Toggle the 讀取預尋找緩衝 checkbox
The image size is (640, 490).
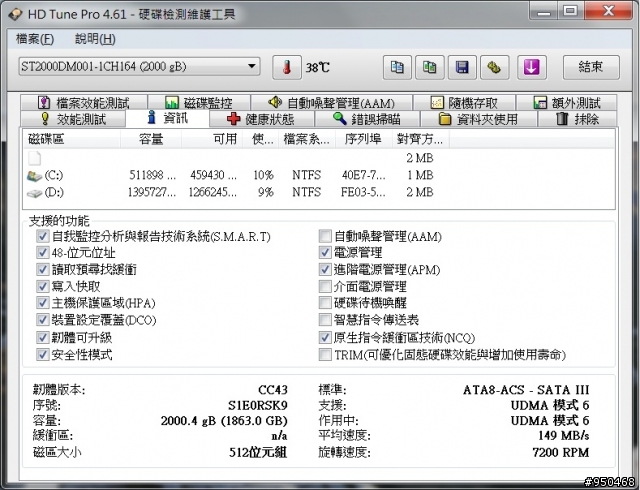[42, 270]
